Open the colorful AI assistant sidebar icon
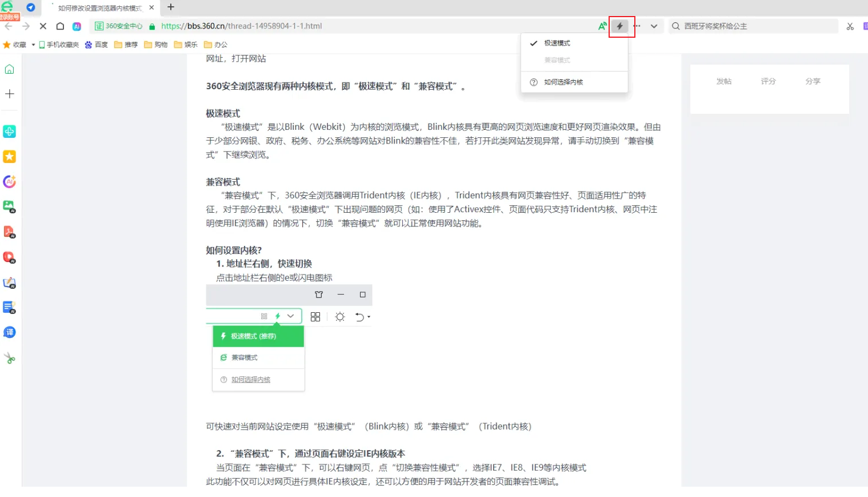This screenshot has width=868, height=497. pyautogui.click(x=10, y=182)
